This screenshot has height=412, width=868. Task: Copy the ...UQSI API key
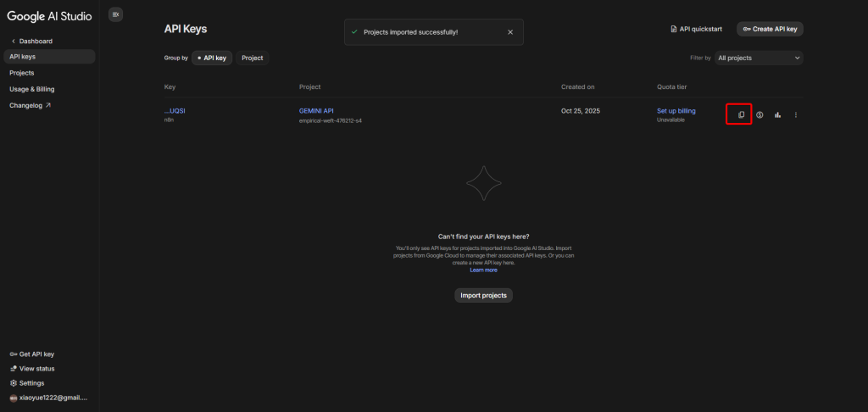(741, 114)
